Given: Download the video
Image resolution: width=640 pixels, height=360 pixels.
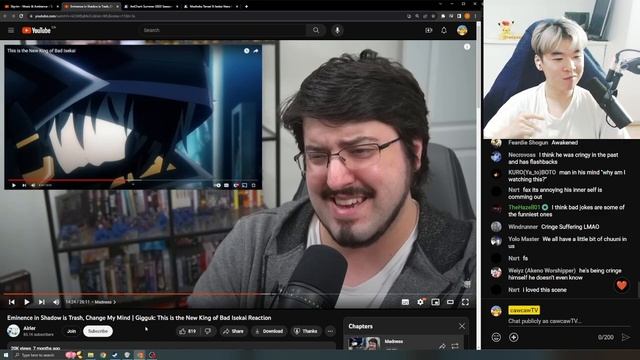Looking at the screenshot, I should pos(269,331).
